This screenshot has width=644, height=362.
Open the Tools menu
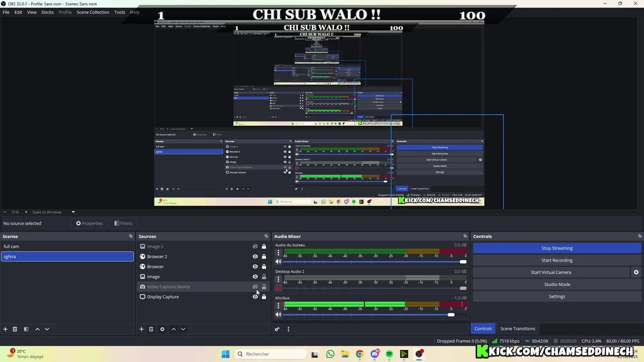[119, 12]
